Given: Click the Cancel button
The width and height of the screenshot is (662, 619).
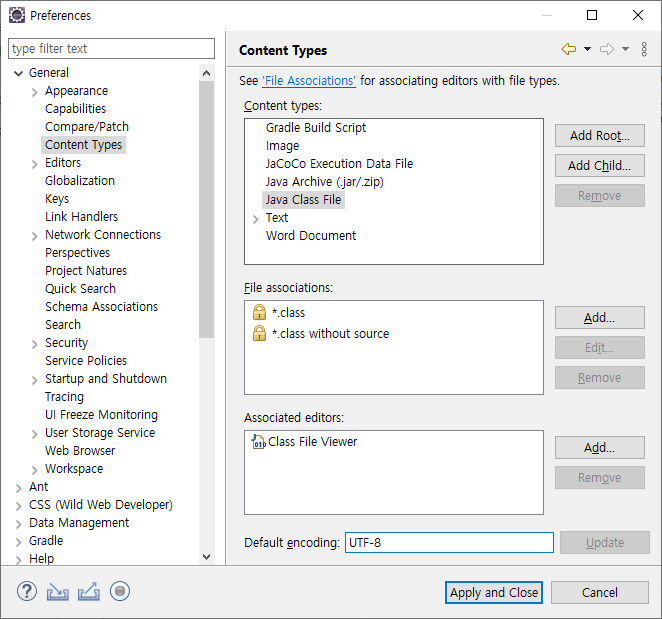Looking at the screenshot, I should 600,592.
